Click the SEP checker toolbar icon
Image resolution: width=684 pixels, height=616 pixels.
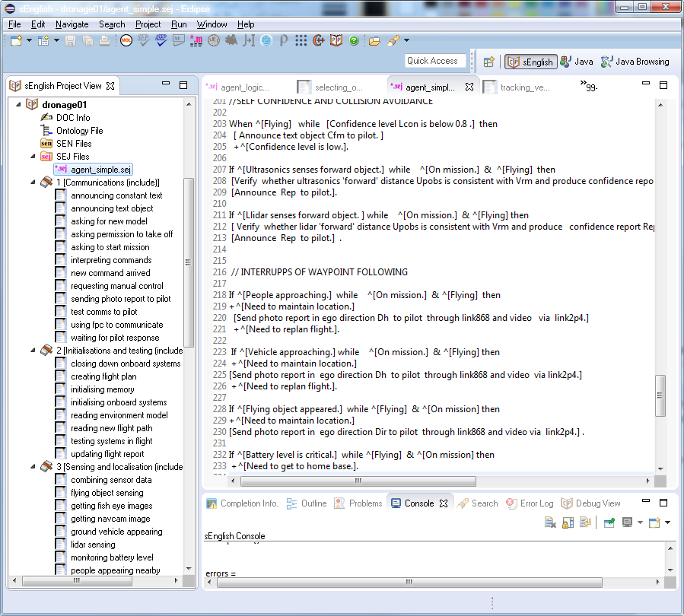pos(142,42)
